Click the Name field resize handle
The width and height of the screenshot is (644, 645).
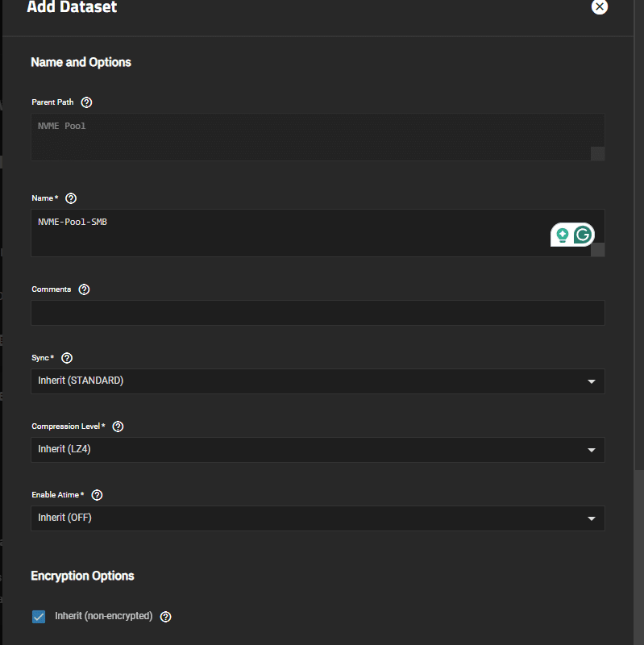pos(597,250)
